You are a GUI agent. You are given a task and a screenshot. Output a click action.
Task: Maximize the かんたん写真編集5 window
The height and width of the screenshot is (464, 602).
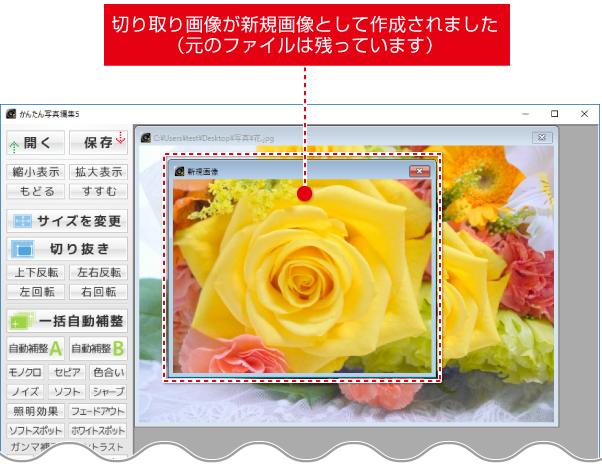[554, 114]
